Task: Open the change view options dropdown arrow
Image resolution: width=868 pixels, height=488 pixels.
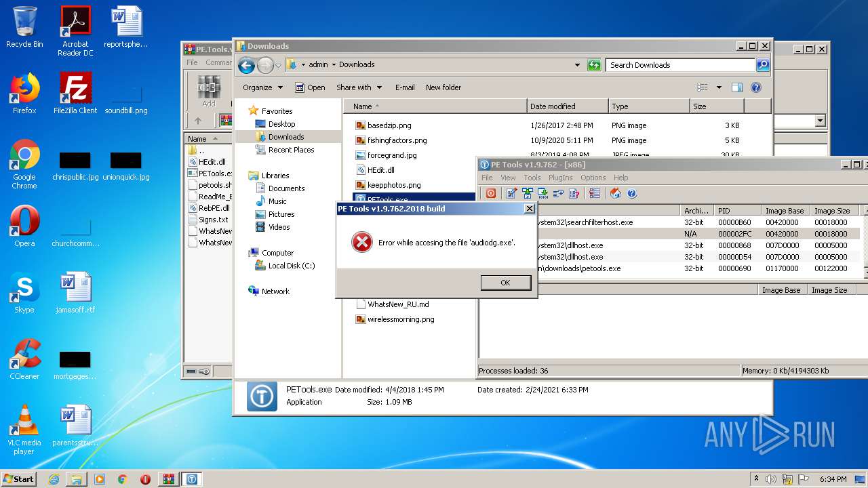Action: coord(719,87)
